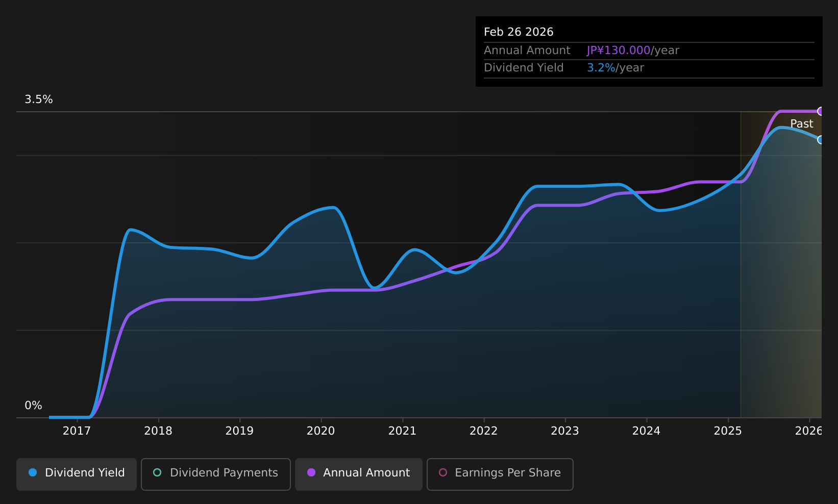
Task: Click the 2018 x-axis label
Action: click(158, 431)
